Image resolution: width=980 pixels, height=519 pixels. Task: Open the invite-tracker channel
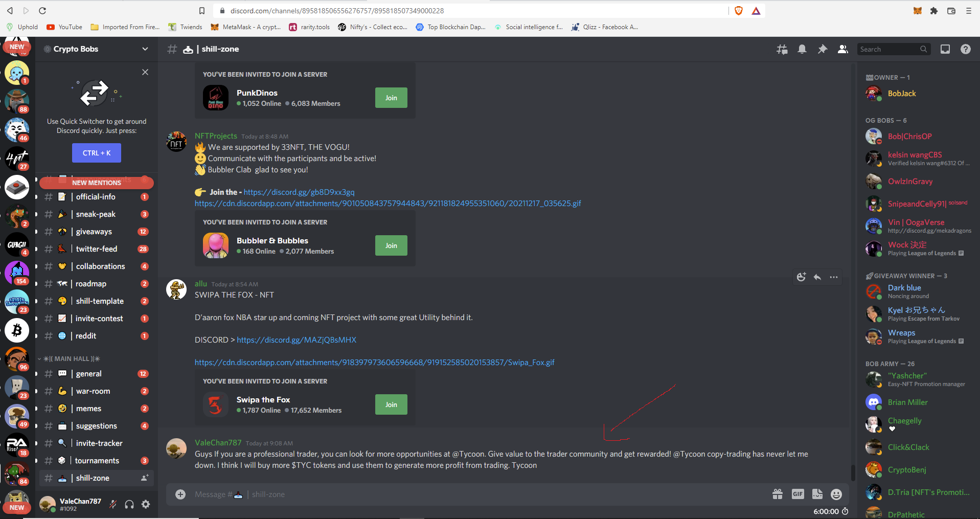tap(96, 443)
